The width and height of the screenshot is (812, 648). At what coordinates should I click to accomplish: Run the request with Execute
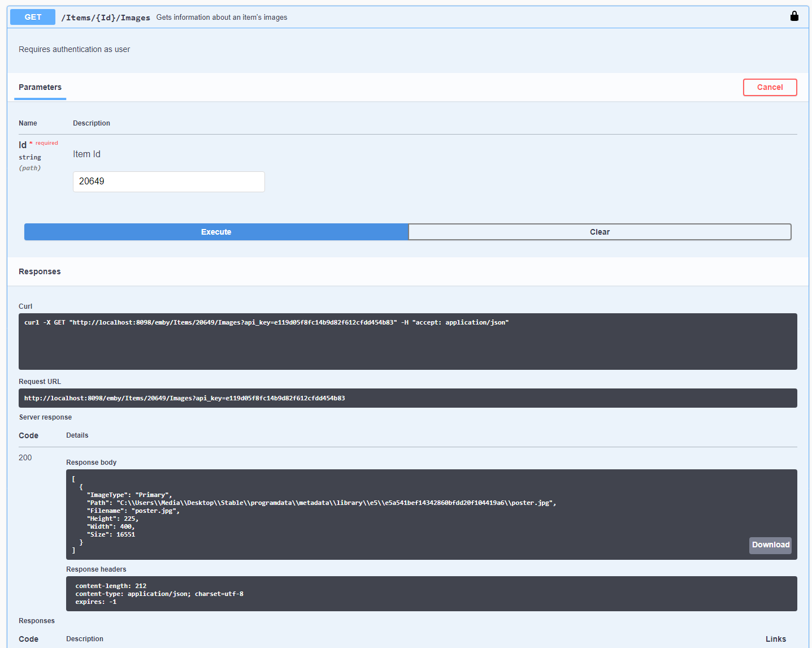click(216, 232)
